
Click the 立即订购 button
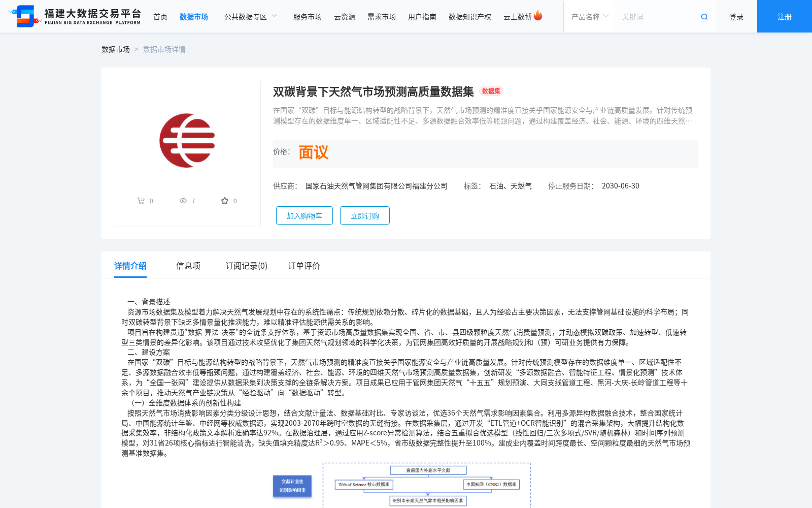pos(365,215)
